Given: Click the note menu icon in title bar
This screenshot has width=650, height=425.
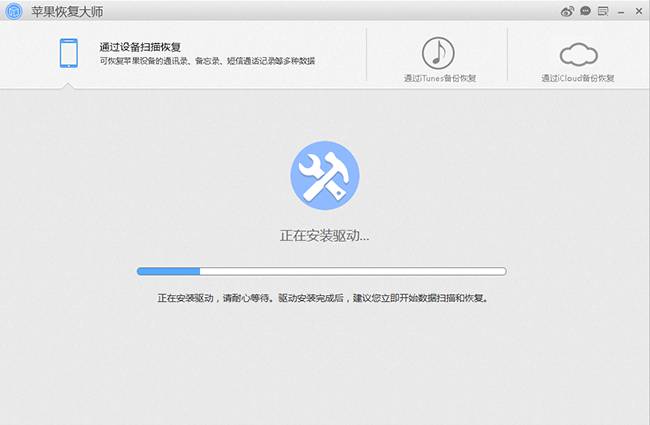Looking at the screenshot, I should tap(602, 12).
